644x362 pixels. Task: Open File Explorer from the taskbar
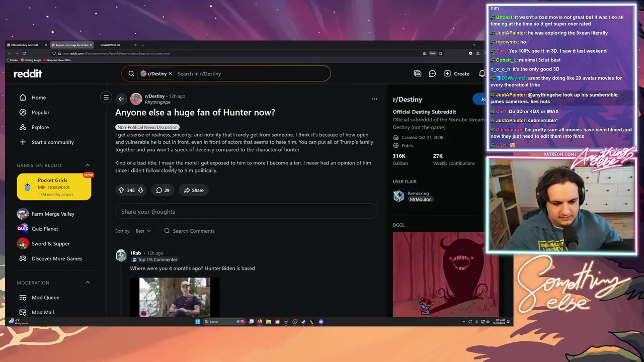[269, 322]
